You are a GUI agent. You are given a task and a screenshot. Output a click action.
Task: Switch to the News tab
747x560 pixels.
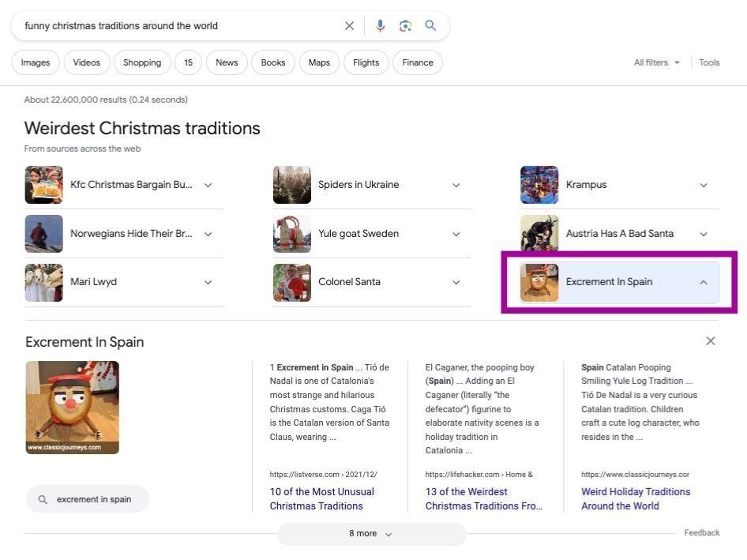[226, 62]
